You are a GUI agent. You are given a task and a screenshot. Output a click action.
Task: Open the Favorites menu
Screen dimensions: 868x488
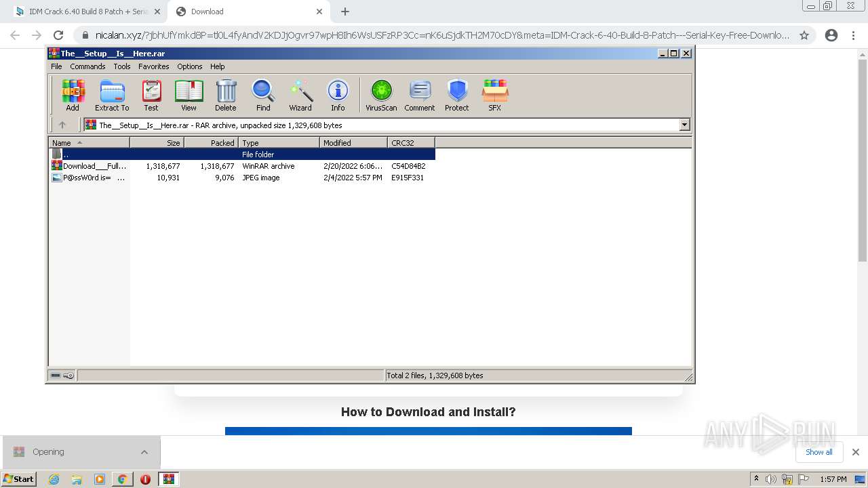pyautogui.click(x=154, y=66)
